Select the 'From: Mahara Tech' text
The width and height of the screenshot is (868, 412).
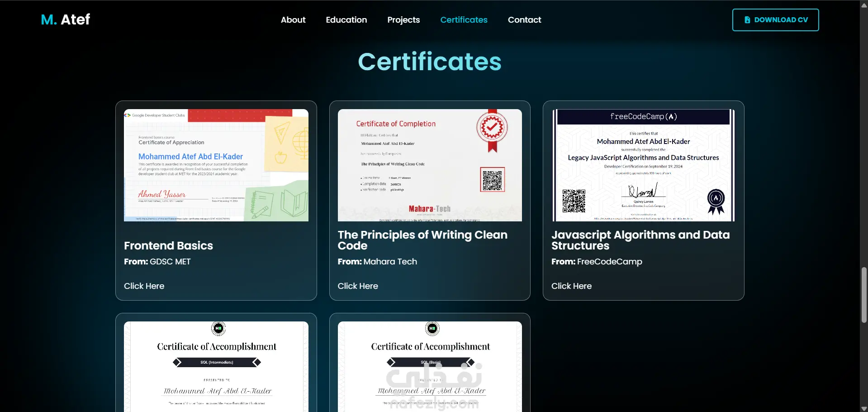377,262
